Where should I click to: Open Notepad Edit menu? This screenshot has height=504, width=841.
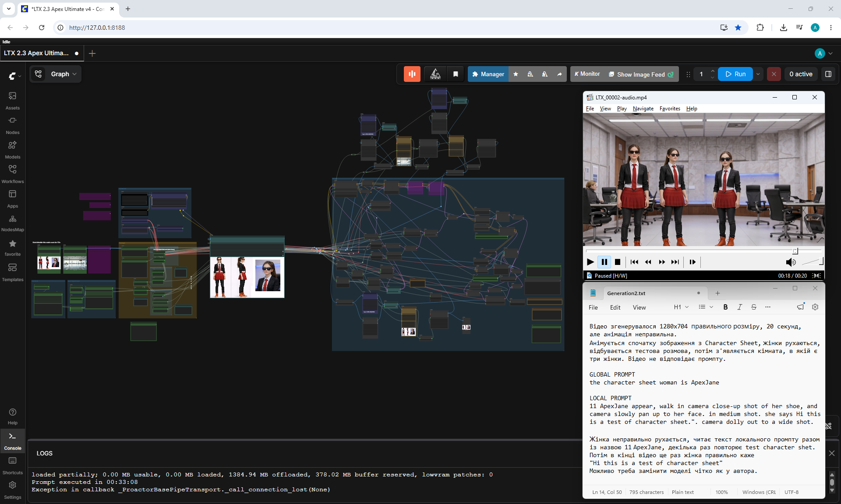click(x=615, y=307)
